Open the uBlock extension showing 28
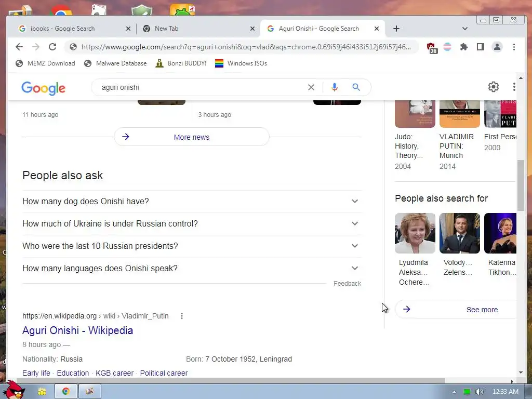 pyautogui.click(x=432, y=48)
